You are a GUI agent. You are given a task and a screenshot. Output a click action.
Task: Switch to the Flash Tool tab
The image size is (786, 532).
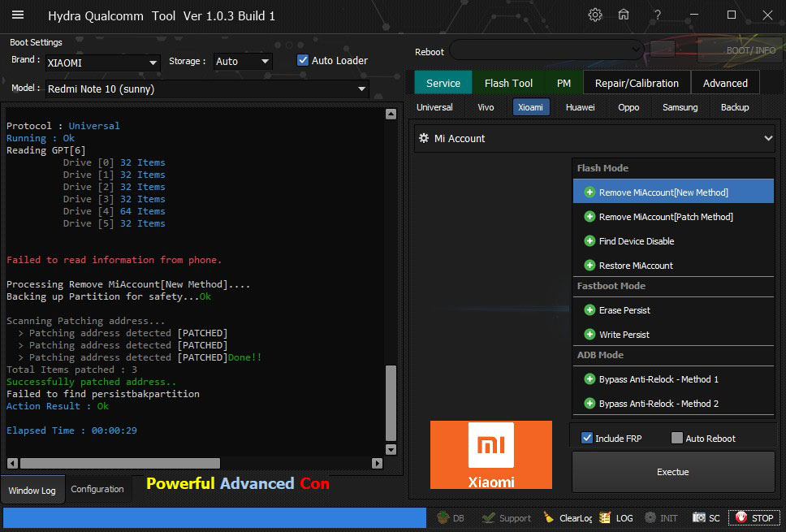[508, 83]
